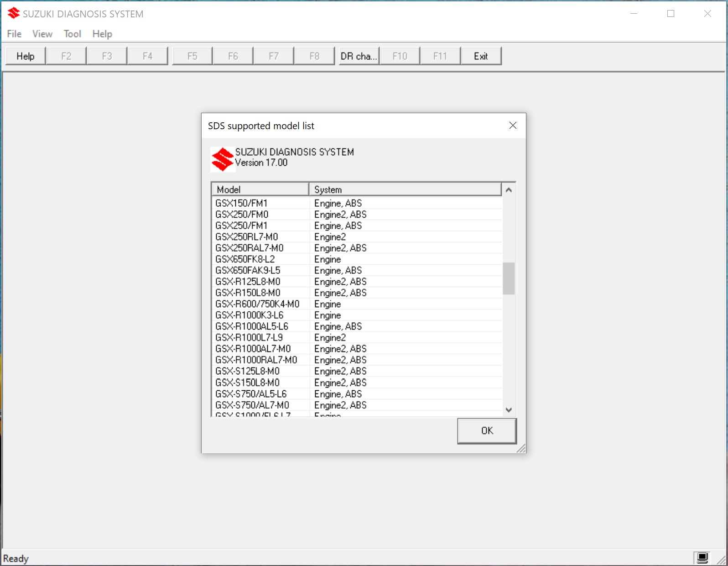Select the GSX650FK8-L2 row
728x566 pixels.
357,259
